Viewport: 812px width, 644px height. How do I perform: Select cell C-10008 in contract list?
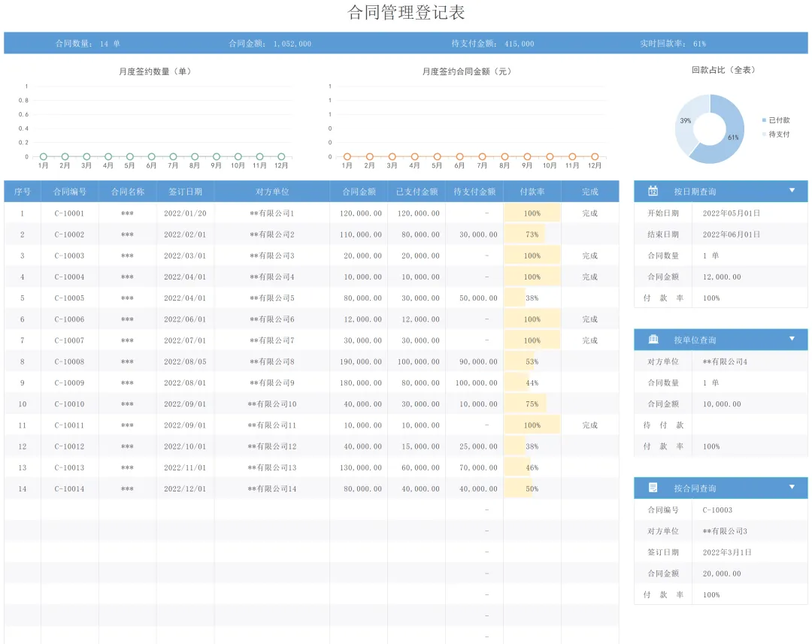click(x=69, y=362)
